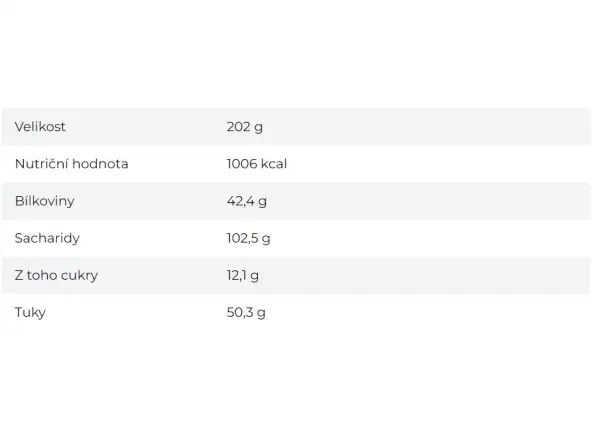Click the 12,1 g sugars value
The width and height of the screenshot is (600, 440).
tap(243, 275)
